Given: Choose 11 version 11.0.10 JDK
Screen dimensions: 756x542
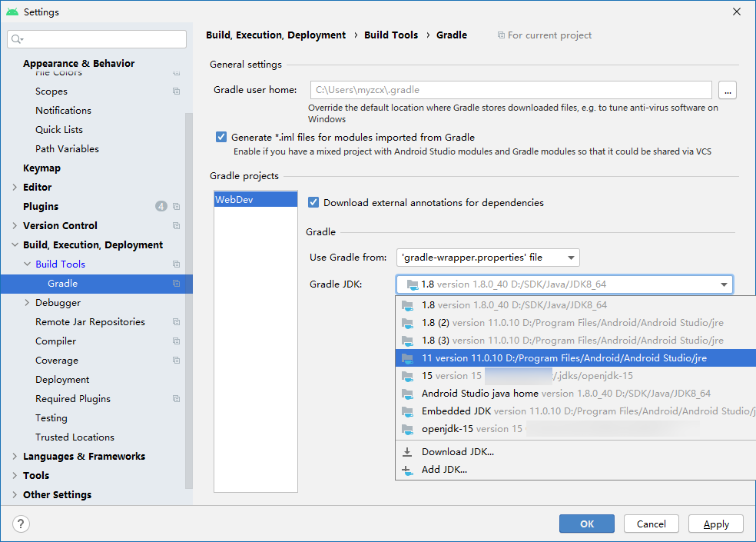Looking at the screenshot, I should 575,358.
